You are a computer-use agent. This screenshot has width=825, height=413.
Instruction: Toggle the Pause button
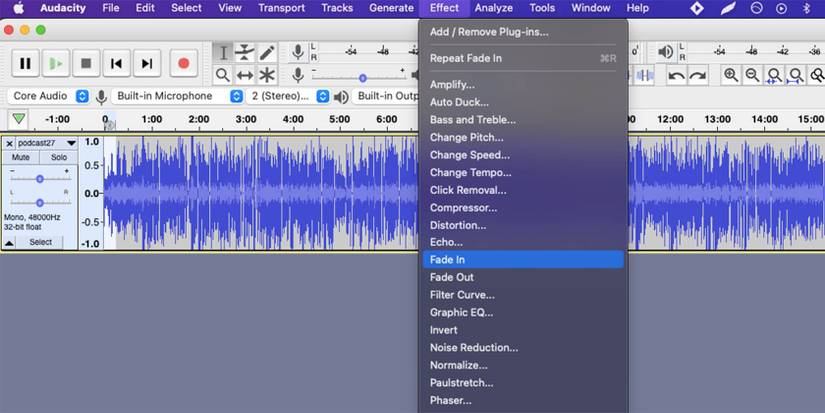click(x=25, y=63)
